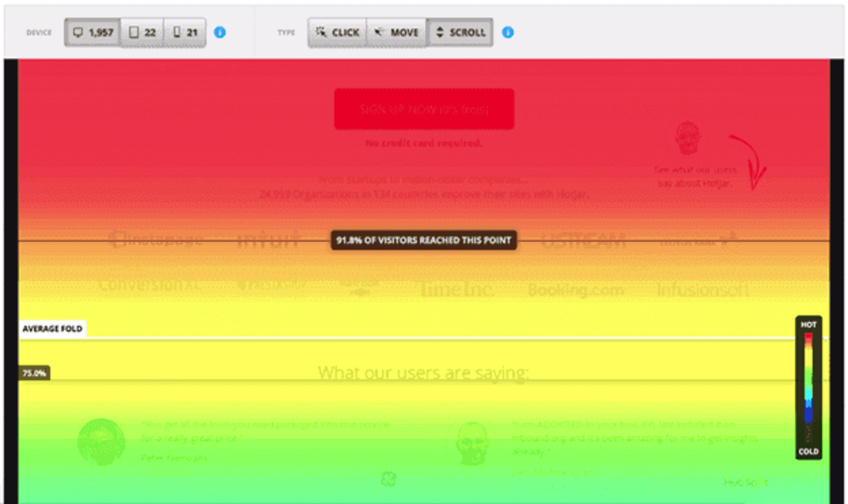Click the Average Fold label
Viewport: 848px width, 504px height.
[x=52, y=329]
